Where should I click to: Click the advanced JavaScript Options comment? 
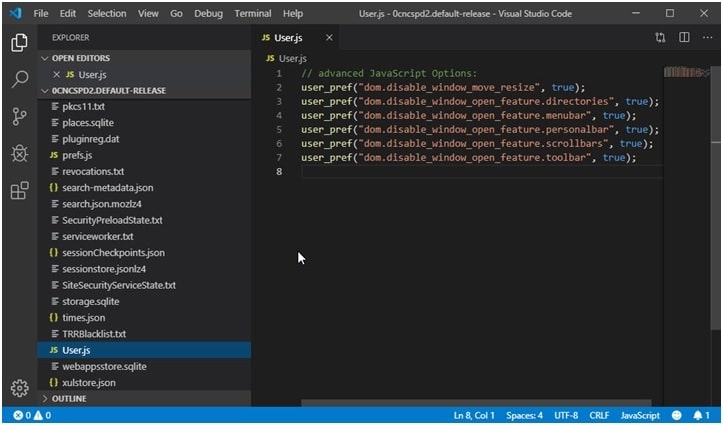[x=389, y=73]
